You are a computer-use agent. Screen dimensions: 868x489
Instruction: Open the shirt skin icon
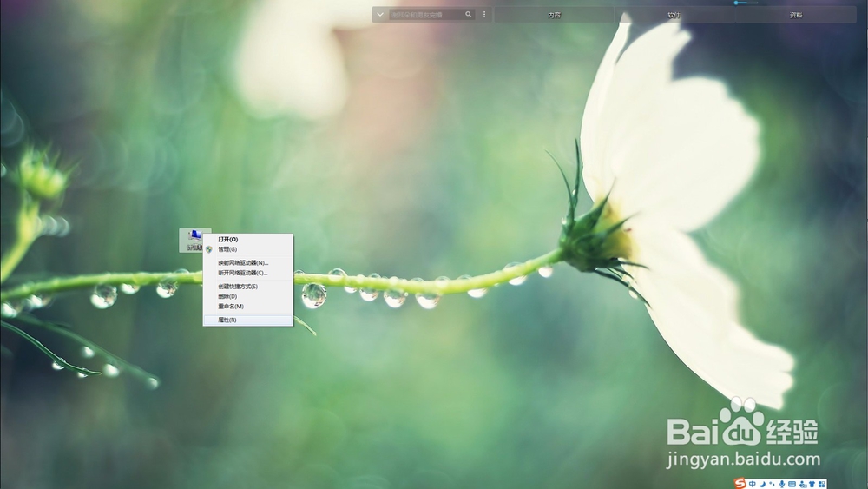[812, 484]
